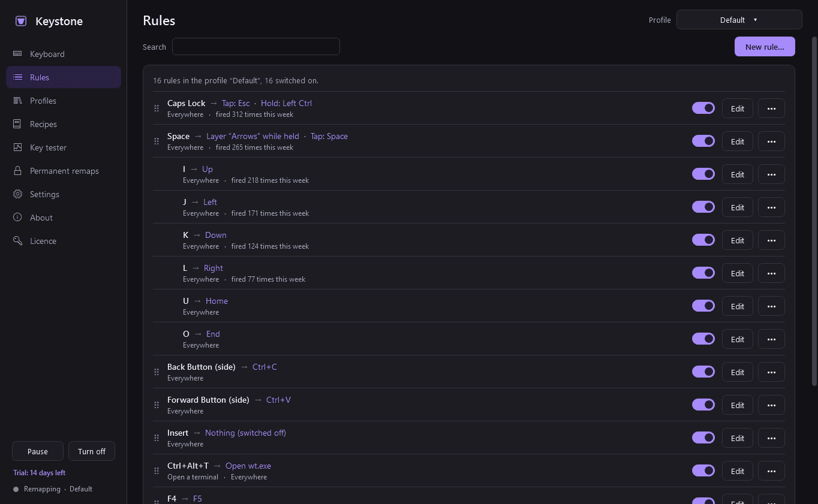
Task: Go to Profiles in the sidebar
Action: (x=64, y=101)
